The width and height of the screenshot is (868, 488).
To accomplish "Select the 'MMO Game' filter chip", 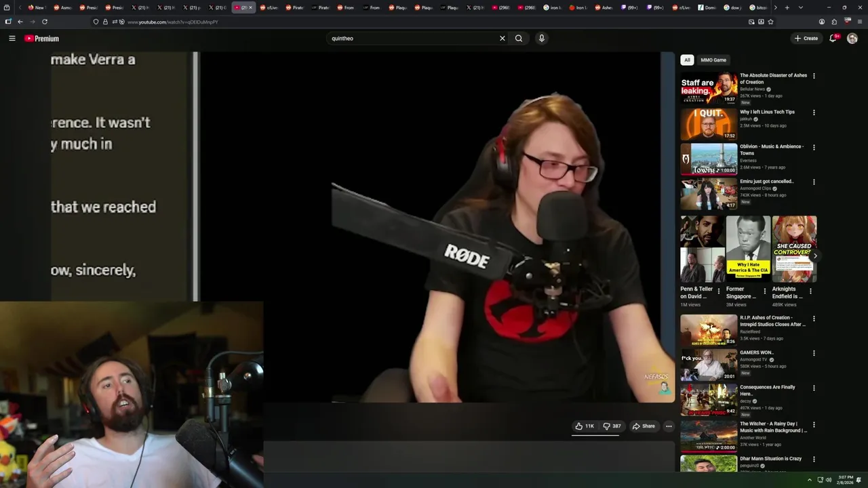I will point(713,60).
